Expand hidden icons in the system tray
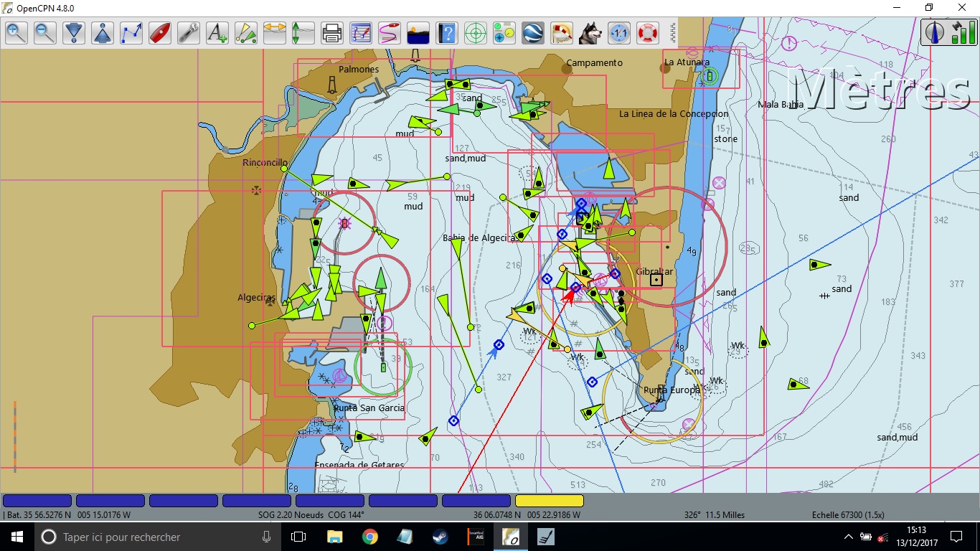The width and height of the screenshot is (980, 551). (847, 536)
